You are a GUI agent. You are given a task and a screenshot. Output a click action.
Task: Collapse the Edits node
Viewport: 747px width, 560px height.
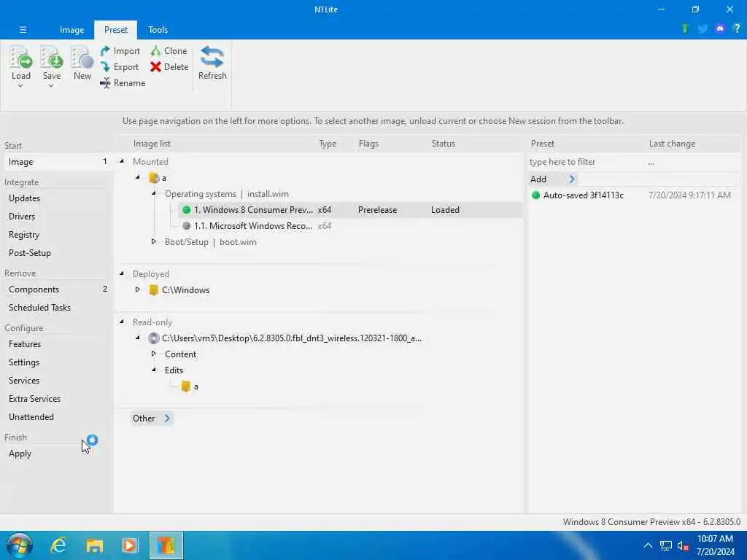(153, 370)
